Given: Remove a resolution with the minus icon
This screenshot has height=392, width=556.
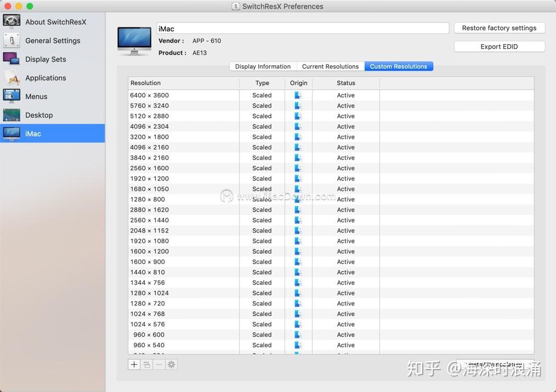Looking at the screenshot, I should (159, 363).
